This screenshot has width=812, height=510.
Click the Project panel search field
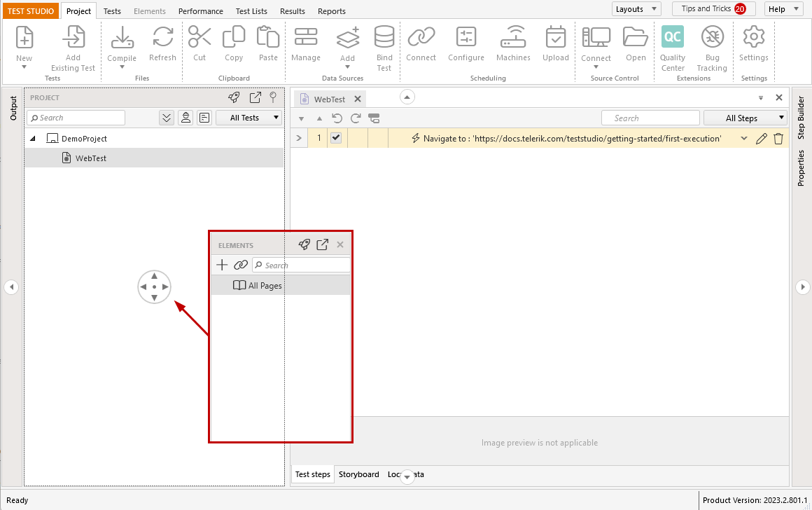pyautogui.click(x=76, y=118)
